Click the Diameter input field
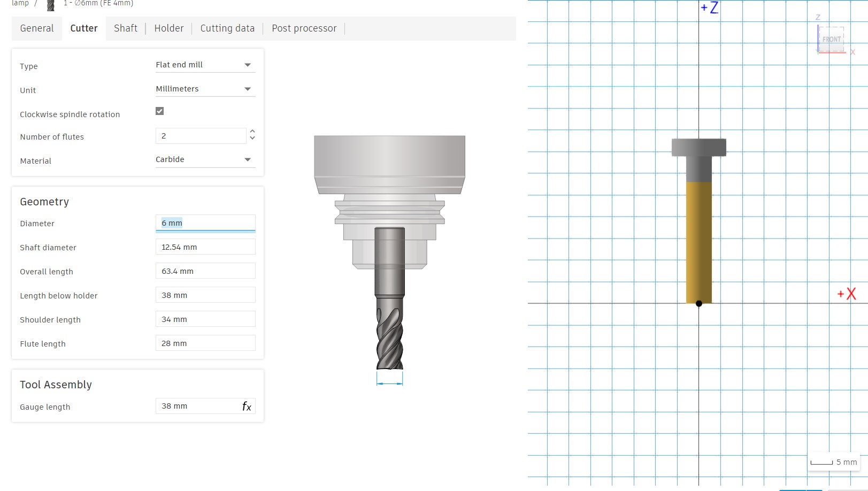 pyautogui.click(x=205, y=223)
